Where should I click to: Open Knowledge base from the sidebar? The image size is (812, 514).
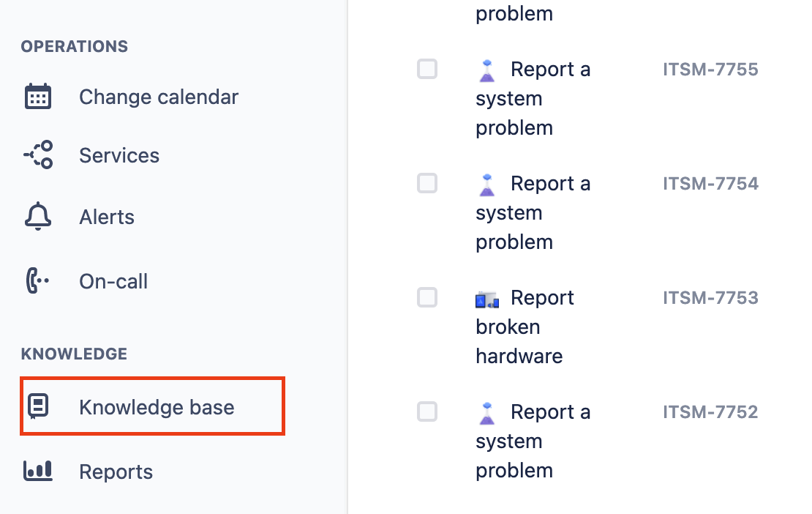[x=154, y=406]
